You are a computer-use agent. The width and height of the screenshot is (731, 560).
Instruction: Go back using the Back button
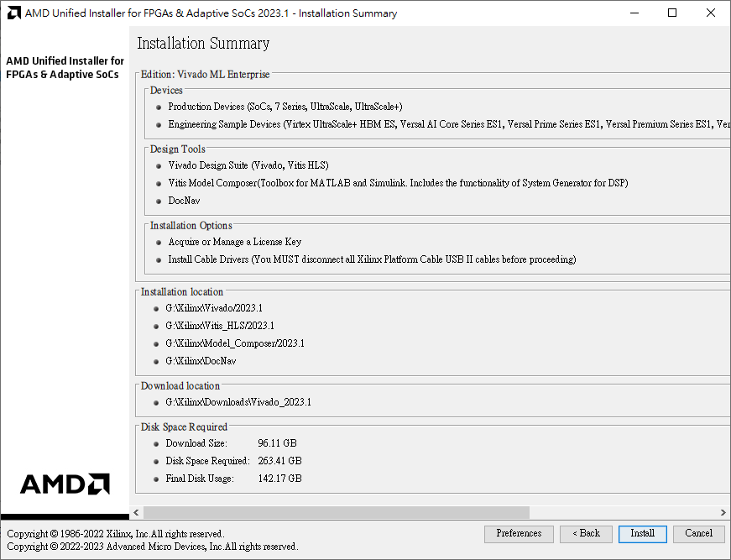click(586, 533)
